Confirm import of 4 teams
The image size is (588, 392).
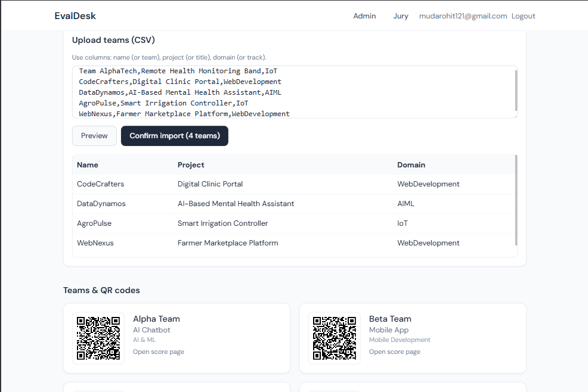[x=174, y=136]
